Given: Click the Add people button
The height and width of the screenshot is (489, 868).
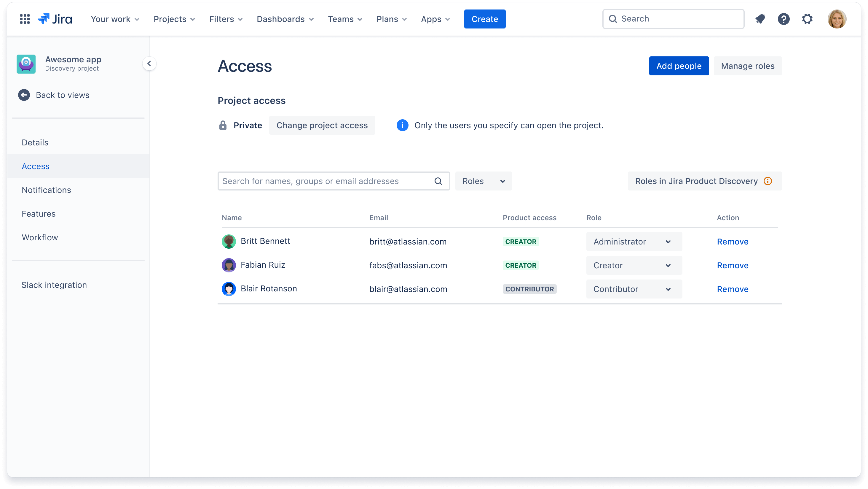Looking at the screenshot, I should point(679,66).
